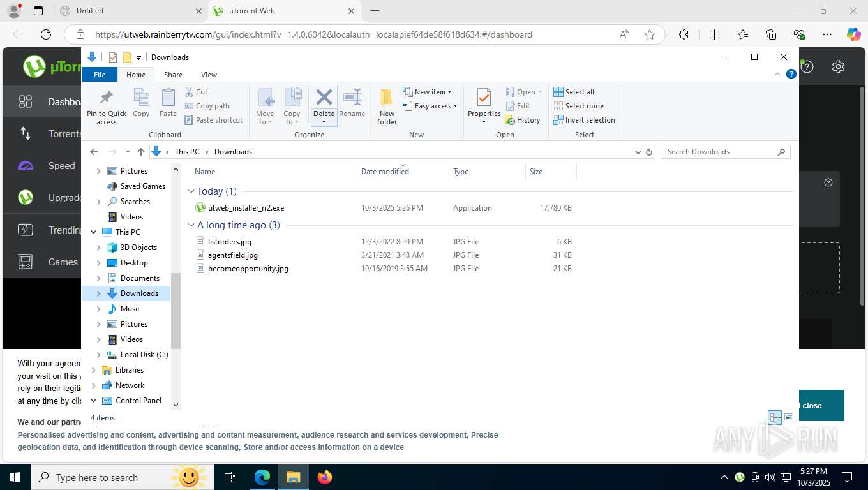
Task: Sort files by Date modified column
Action: (x=403, y=172)
